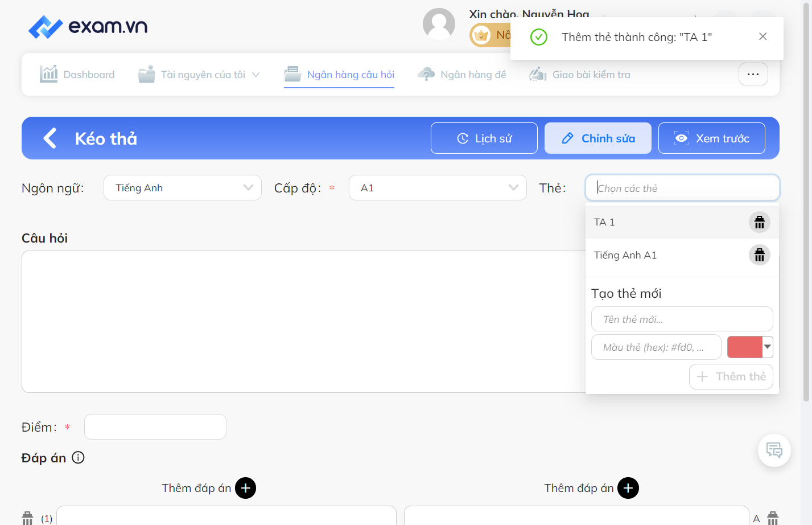Open Ngân hàng câu hỏi tab
The image size is (812, 525).
339,75
